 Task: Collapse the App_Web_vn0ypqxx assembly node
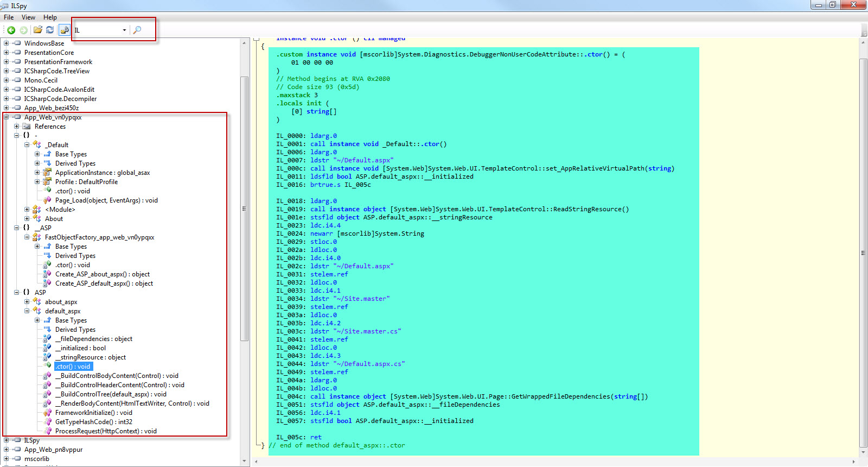pyautogui.click(x=7, y=117)
